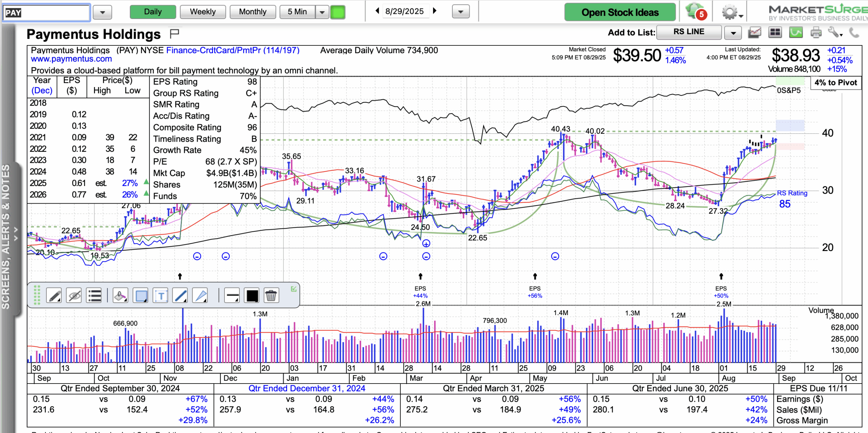Select the diagonal line drawing tool
Viewport: 868px width, 433px height.
click(180, 296)
